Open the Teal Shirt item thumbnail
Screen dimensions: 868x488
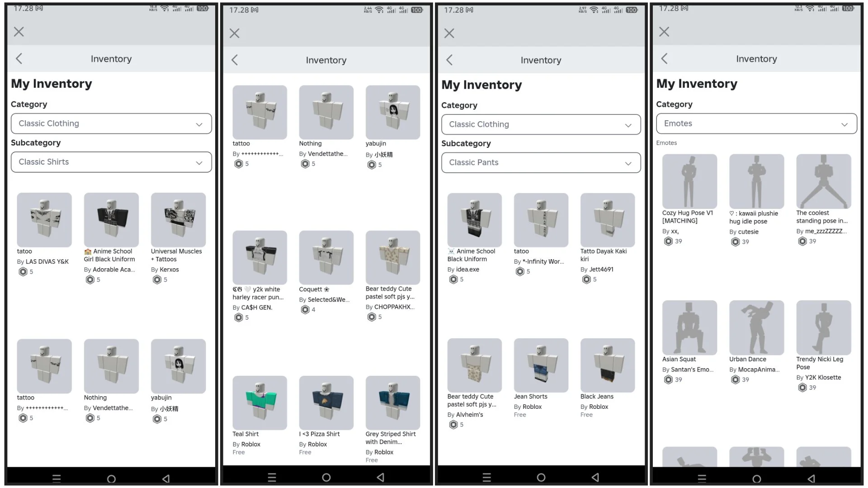[259, 403]
